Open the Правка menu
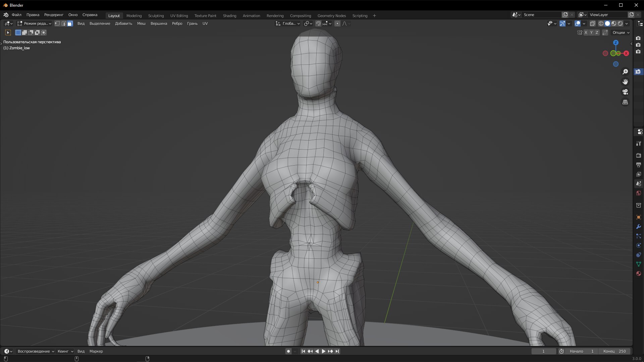 pos(33,15)
